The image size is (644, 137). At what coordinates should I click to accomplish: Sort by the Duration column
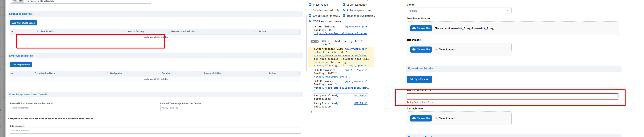tap(181, 74)
